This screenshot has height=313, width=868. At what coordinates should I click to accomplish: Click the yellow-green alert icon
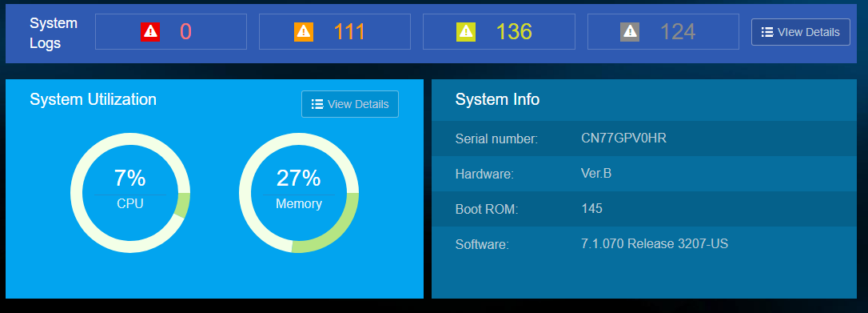click(465, 32)
